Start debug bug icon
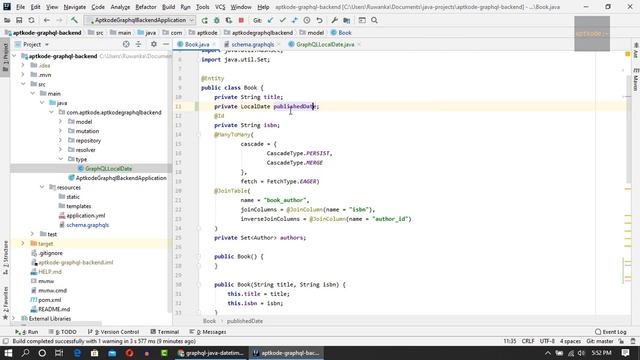The width and height of the screenshot is (640, 360). coord(217,20)
